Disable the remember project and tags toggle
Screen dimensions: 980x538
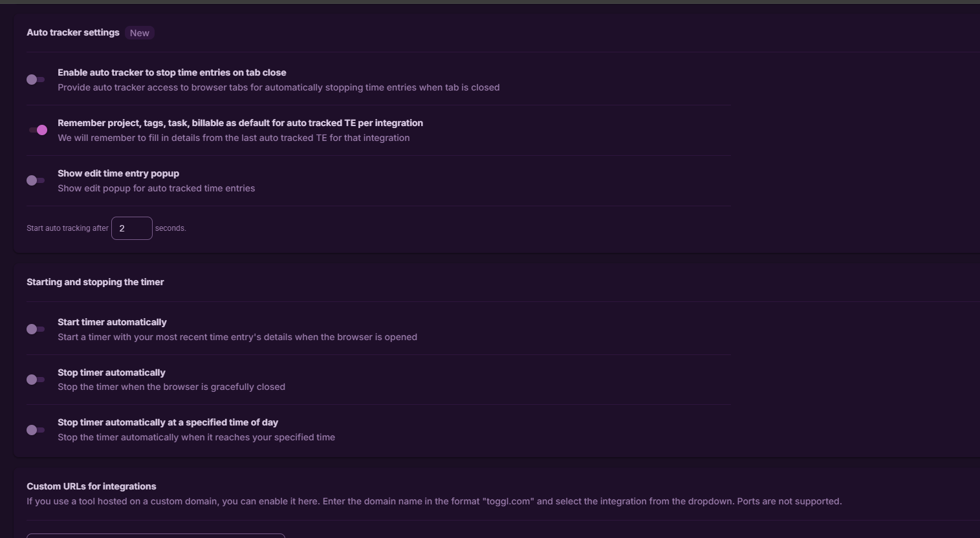(x=38, y=130)
